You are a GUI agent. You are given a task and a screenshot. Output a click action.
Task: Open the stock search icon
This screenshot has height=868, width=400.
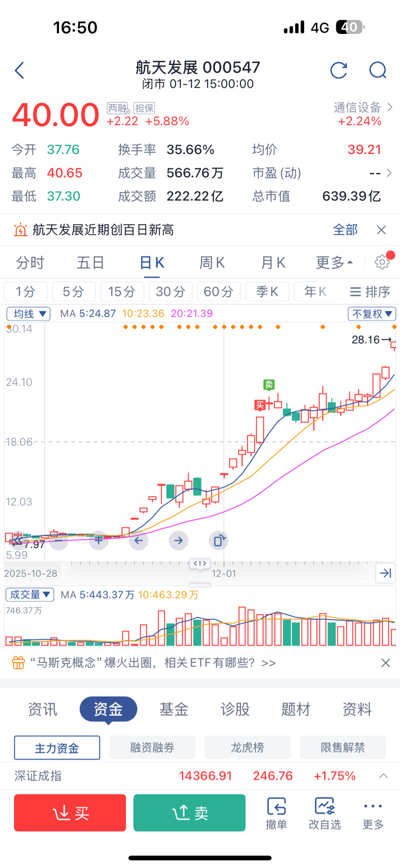378,70
